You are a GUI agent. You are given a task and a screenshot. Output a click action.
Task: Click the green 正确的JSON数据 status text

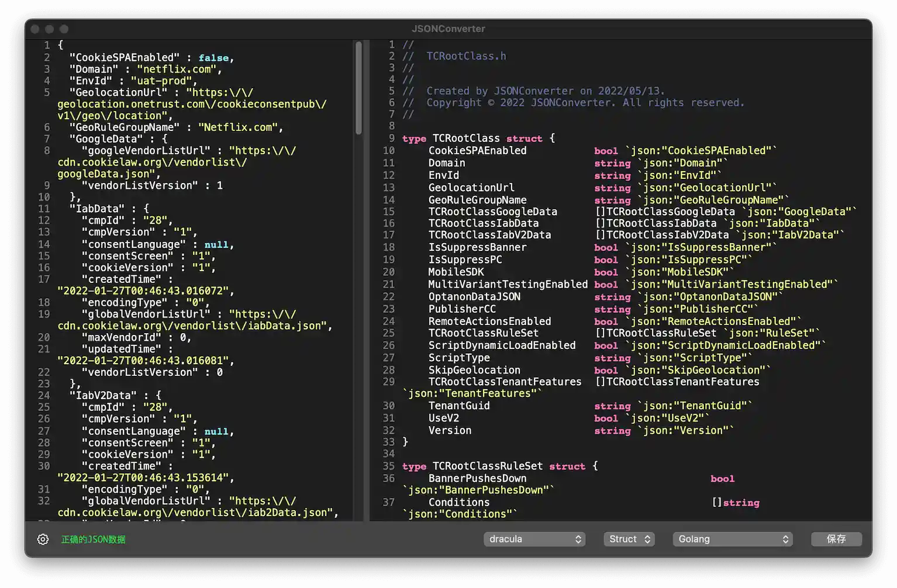[93, 539]
